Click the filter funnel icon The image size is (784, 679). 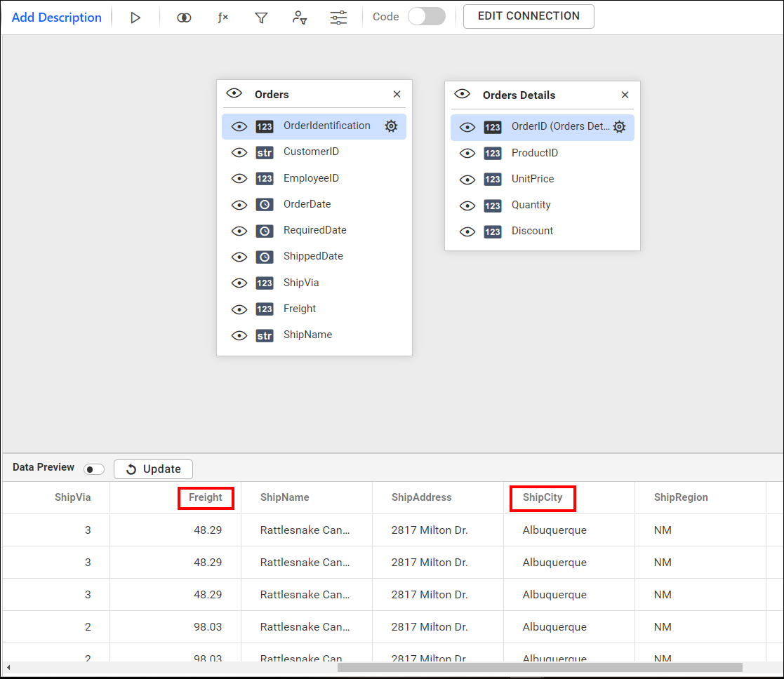[261, 18]
